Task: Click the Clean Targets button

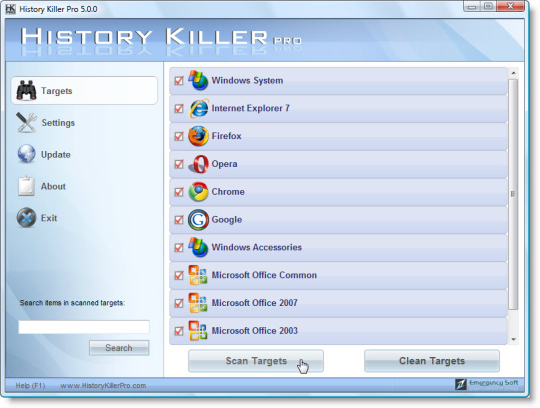Action: tap(432, 361)
